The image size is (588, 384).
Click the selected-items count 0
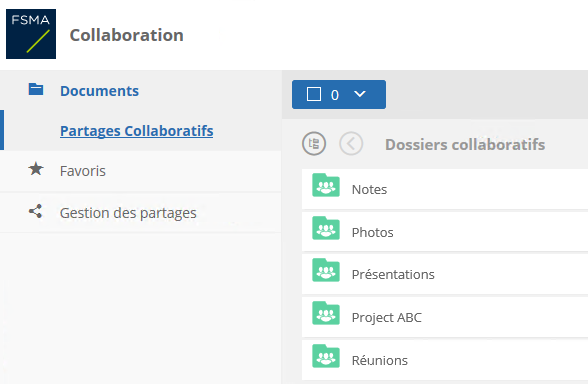coord(335,95)
